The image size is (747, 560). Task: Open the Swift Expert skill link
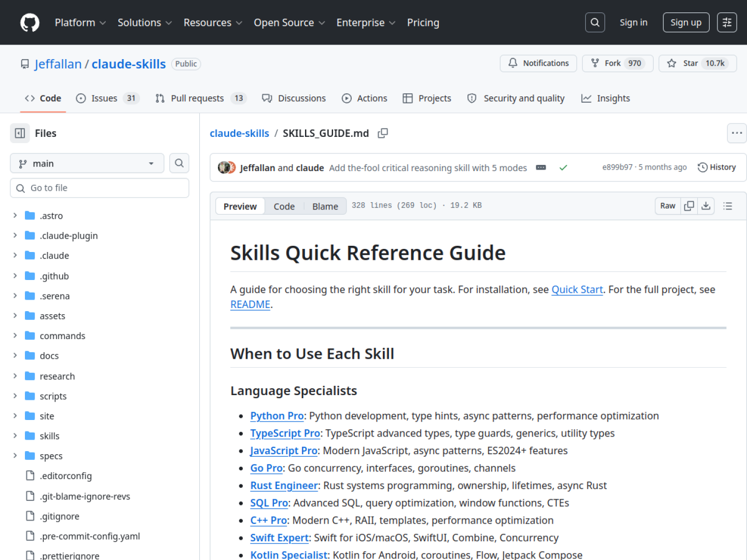coord(280,538)
